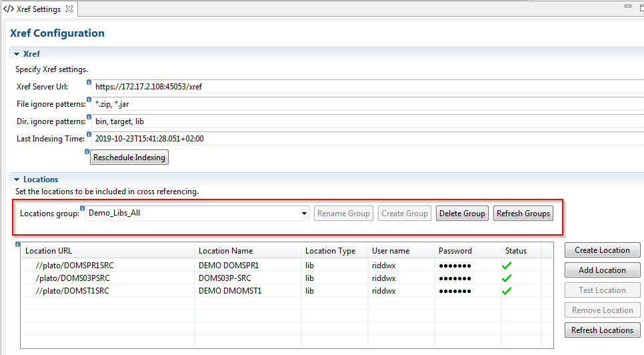Collapse the Xref section

[17, 54]
